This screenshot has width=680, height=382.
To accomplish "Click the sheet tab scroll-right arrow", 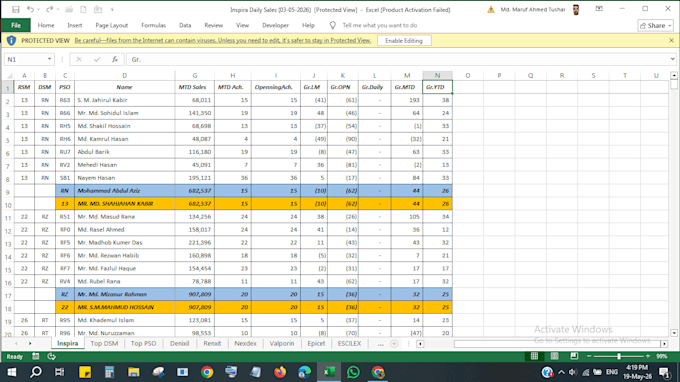I will [30, 343].
